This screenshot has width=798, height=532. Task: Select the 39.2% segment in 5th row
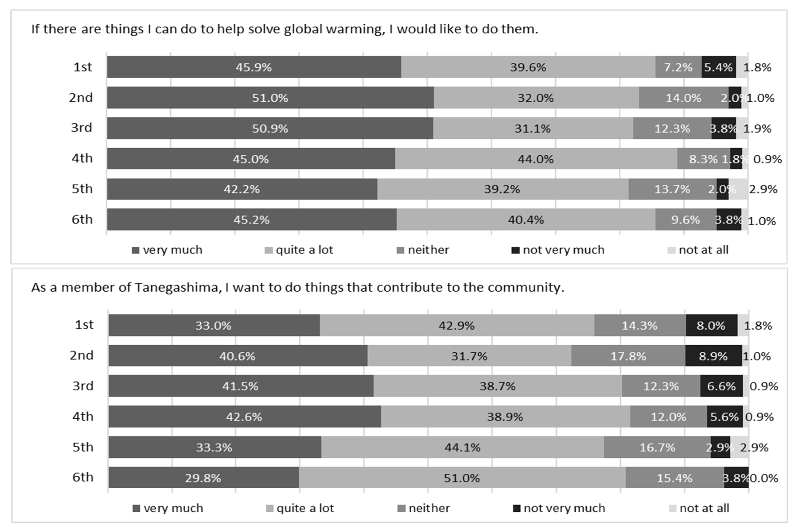tap(503, 189)
